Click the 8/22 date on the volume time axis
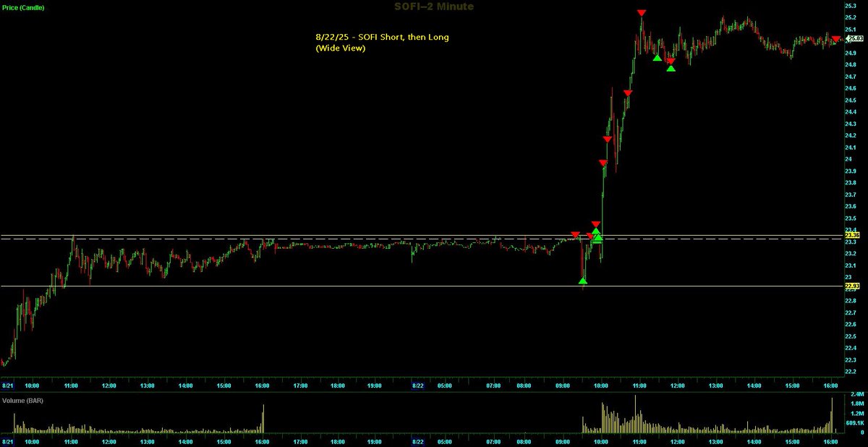Viewport: 868px width, 447px height. tap(418, 440)
